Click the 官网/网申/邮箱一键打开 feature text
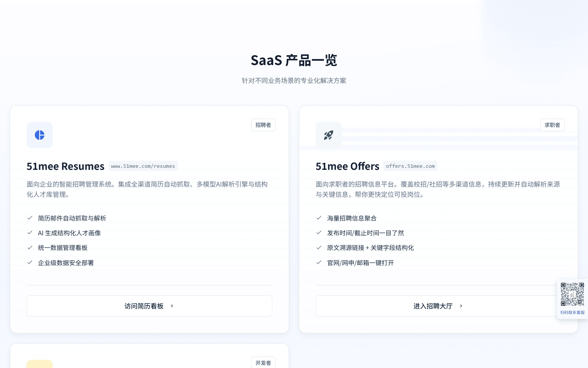588x368 pixels. pos(360,263)
